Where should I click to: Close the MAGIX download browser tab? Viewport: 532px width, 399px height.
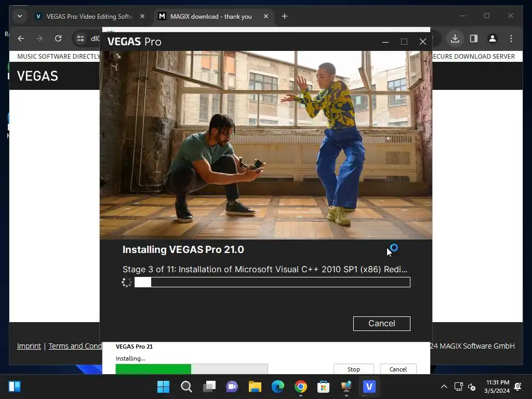pos(266,16)
